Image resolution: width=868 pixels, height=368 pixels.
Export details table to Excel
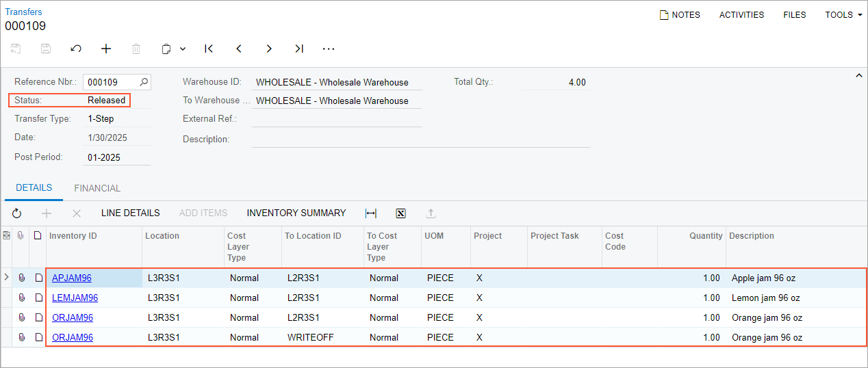[x=401, y=213]
